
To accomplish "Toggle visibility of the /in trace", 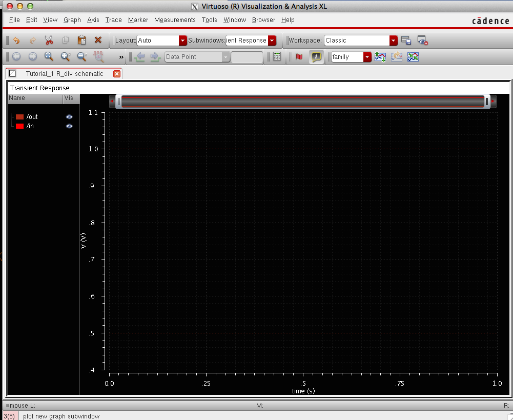I will [x=69, y=126].
